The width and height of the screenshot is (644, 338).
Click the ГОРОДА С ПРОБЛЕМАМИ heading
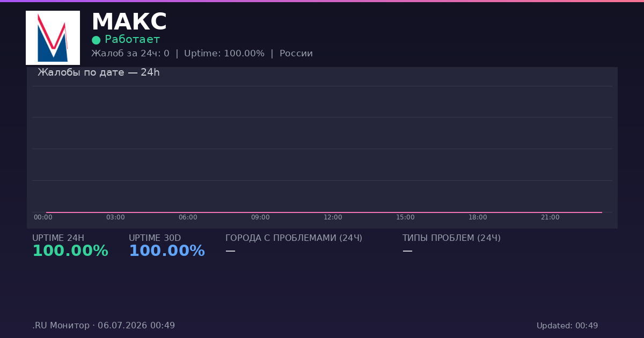294,238
